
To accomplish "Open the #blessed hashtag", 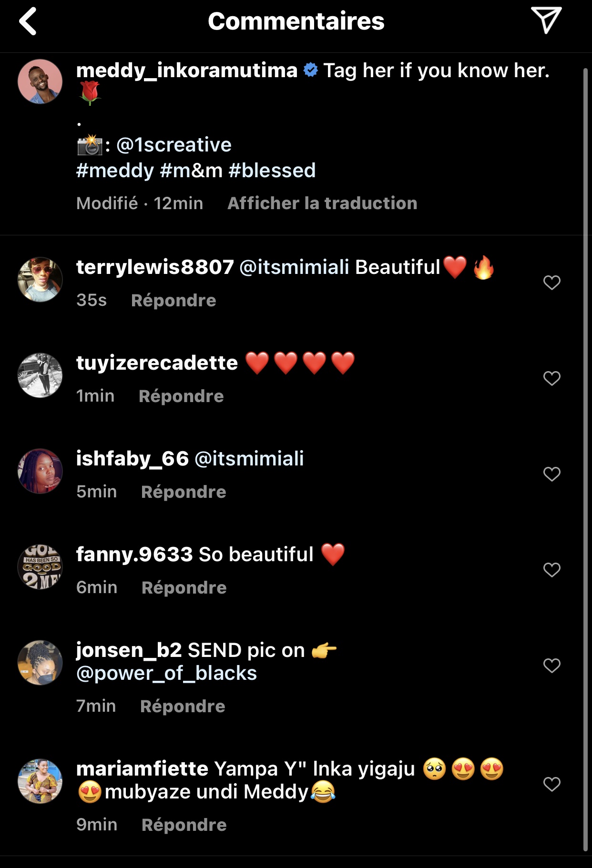I will tap(272, 171).
